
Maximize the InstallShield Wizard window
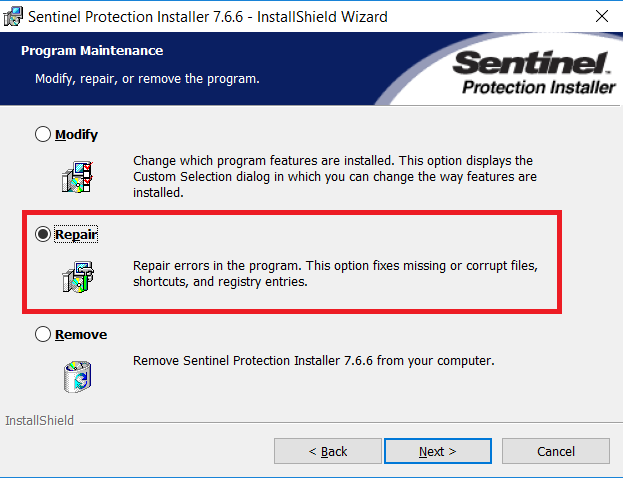pyautogui.click(x=555, y=16)
